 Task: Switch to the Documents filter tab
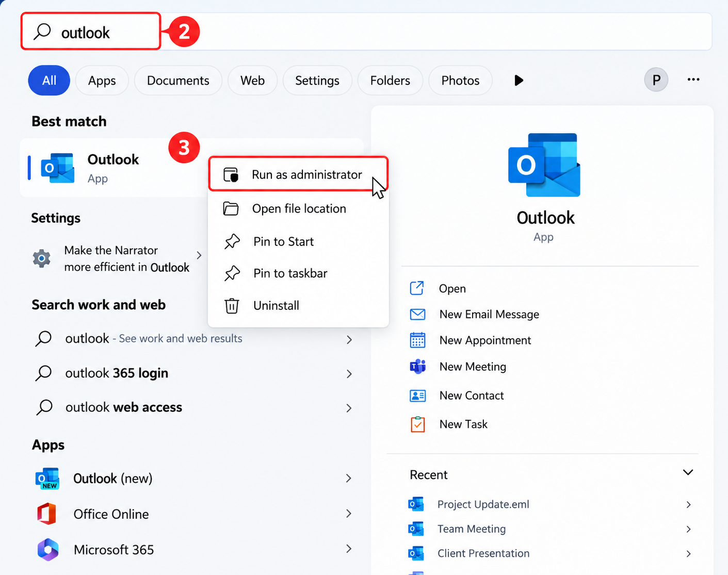point(178,80)
